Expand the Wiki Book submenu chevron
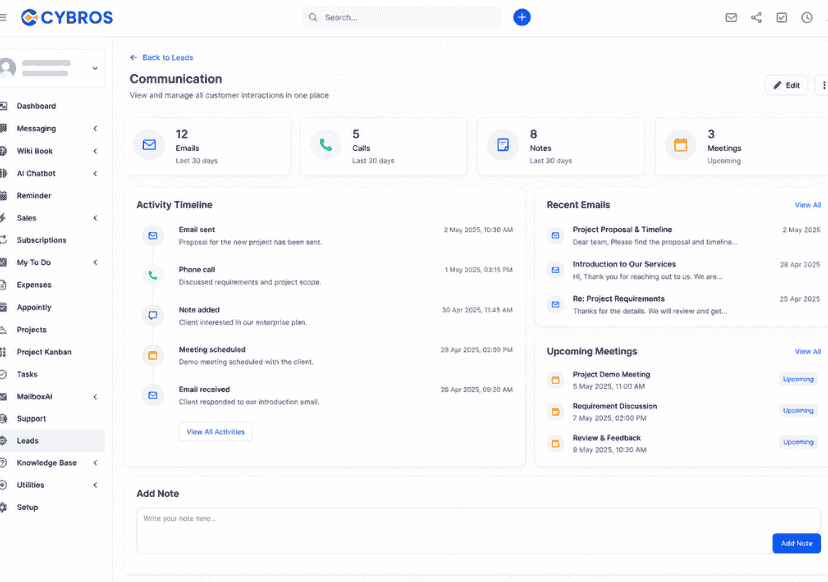 [x=95, y=151]
